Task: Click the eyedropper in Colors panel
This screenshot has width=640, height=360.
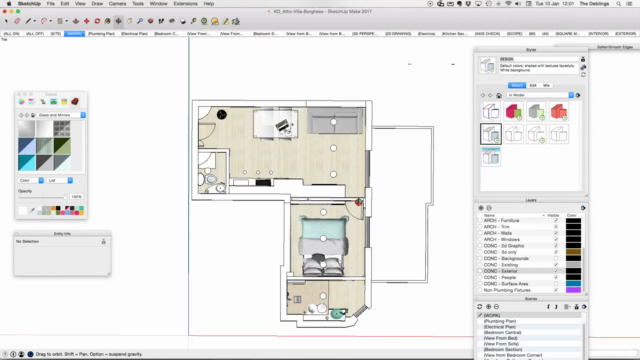Action: point(32,210)
